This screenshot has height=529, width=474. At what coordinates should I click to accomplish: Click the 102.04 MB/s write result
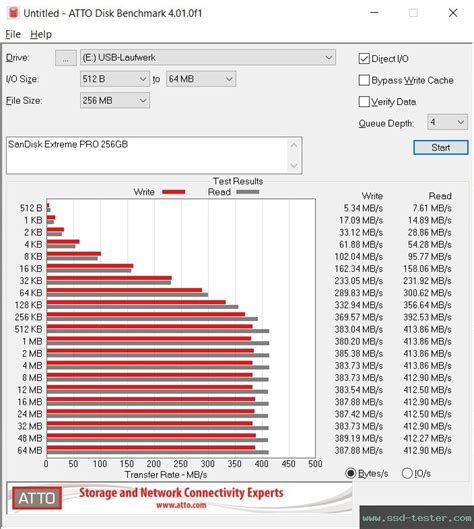pyautogui.click(x=358, y=257)
